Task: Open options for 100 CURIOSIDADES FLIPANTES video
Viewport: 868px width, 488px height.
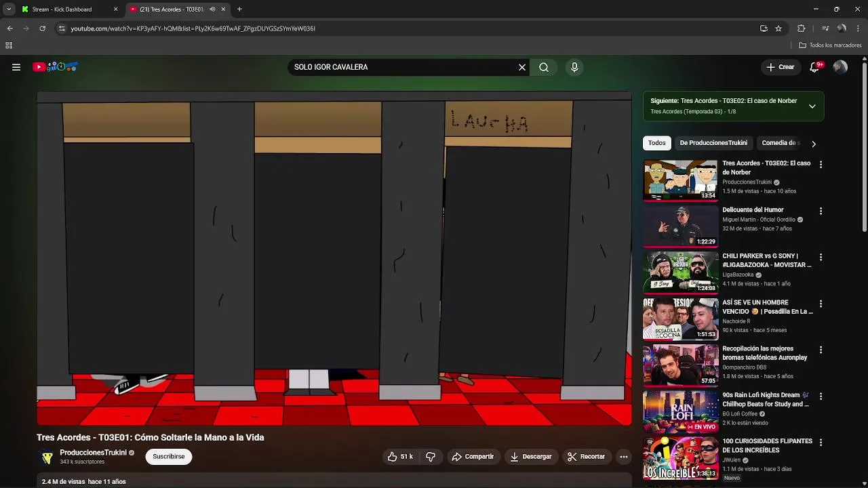Action: 821,442
